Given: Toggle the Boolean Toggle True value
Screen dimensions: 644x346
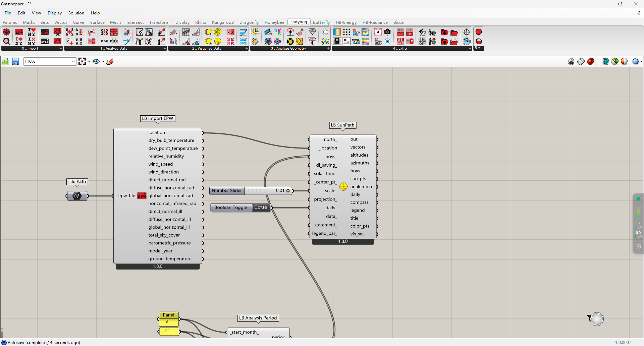Looking at the screenshot, I should (x=261, y=208).
